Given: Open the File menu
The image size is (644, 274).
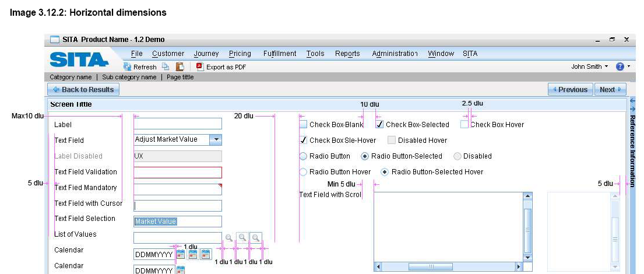Looking at the screenshot, I should (x=137, y=54).
